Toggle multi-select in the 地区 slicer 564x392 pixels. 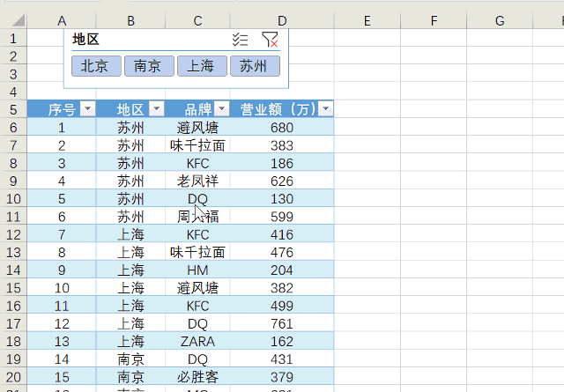(240, 40)
